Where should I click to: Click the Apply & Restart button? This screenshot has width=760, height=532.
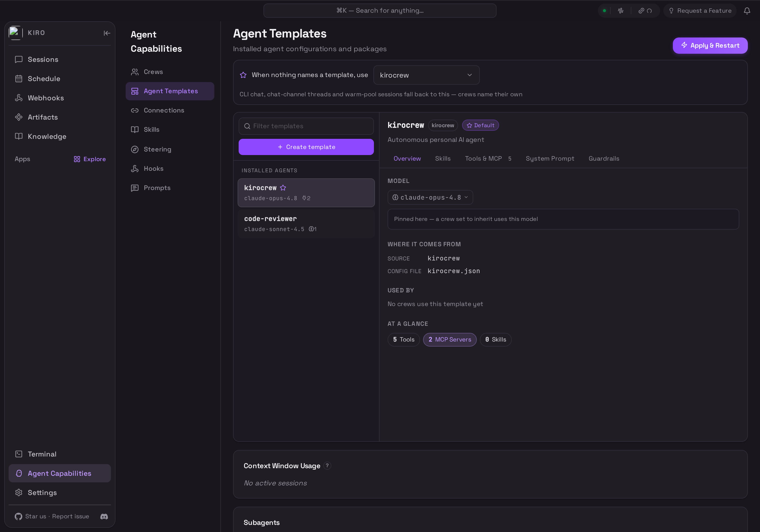pos(710,45)
